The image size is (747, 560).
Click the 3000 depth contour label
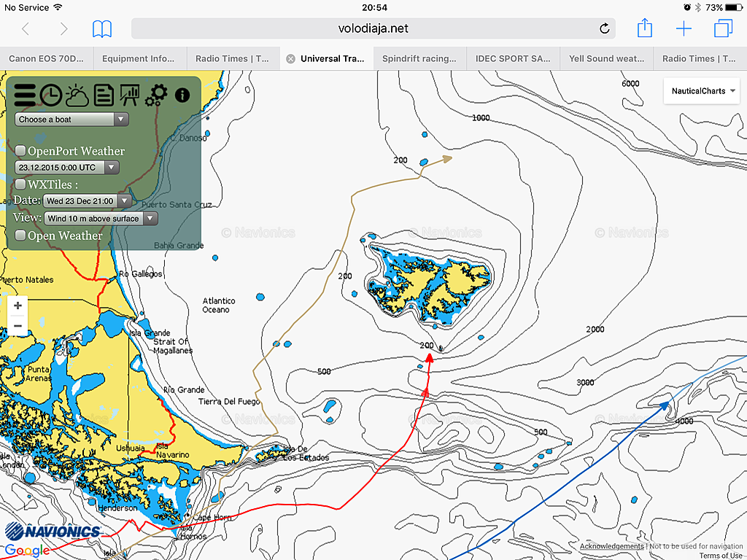point(585,382)
